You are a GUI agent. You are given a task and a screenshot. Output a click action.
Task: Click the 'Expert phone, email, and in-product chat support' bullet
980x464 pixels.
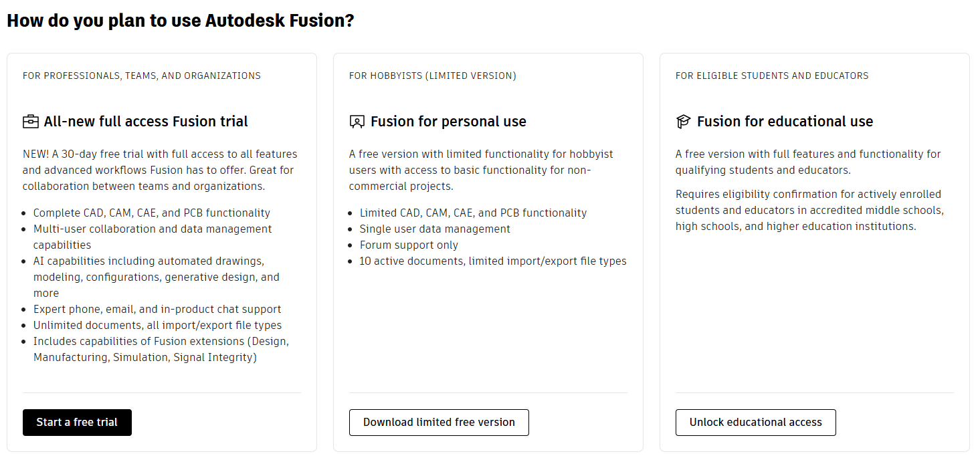point(157,310)
